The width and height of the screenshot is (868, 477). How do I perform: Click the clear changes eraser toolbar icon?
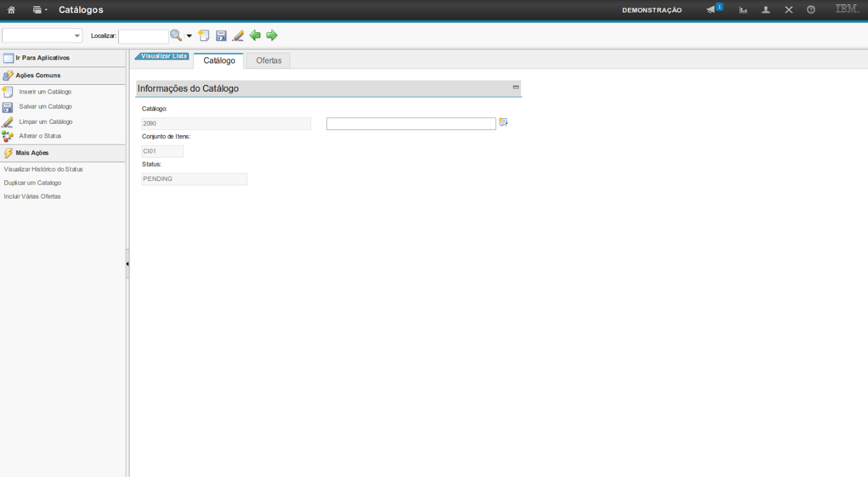coord(238,36)
